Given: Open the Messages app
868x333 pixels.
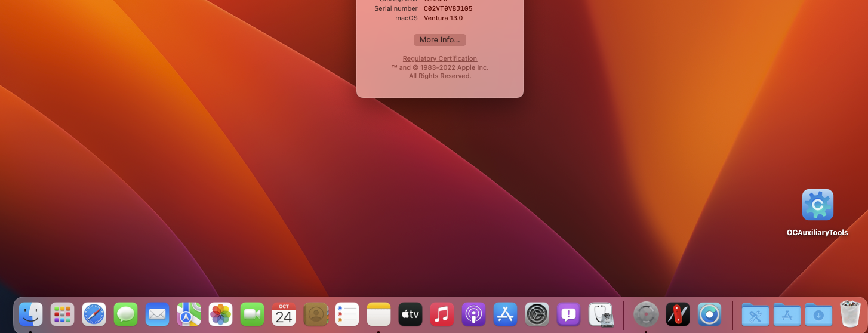Looking at the screenshot, I should (125, 314).
